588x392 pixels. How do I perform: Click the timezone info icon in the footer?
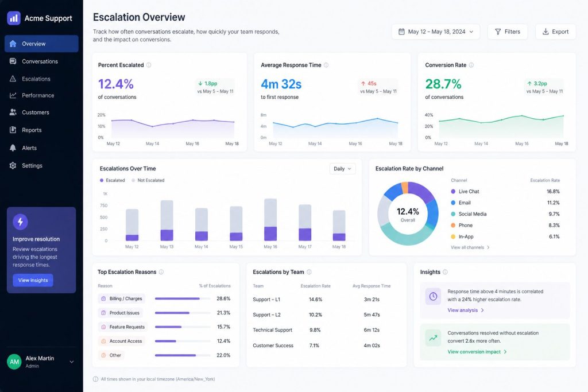coord(96,379)
